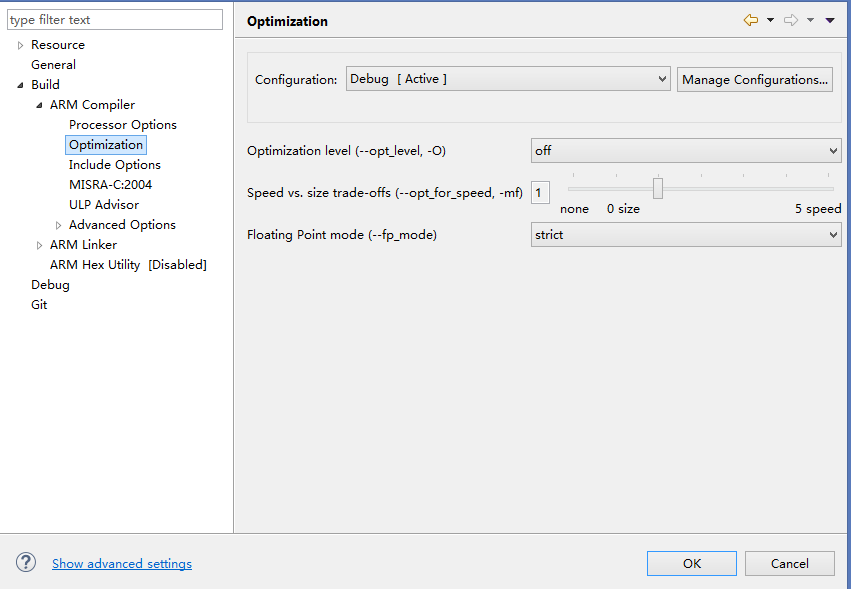Click the Manage Configurations button
Image resolution: width=851 pixels, height=589 pixels.
pos(755,80)
